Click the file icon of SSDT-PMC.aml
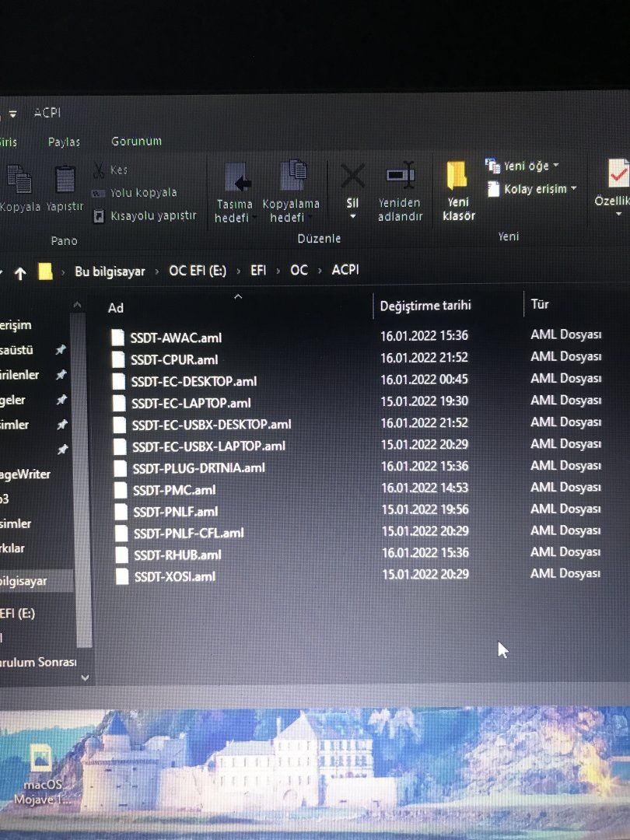Image resolution: width=630 pixels, height=840 pixels. click(x=121, y=490)
